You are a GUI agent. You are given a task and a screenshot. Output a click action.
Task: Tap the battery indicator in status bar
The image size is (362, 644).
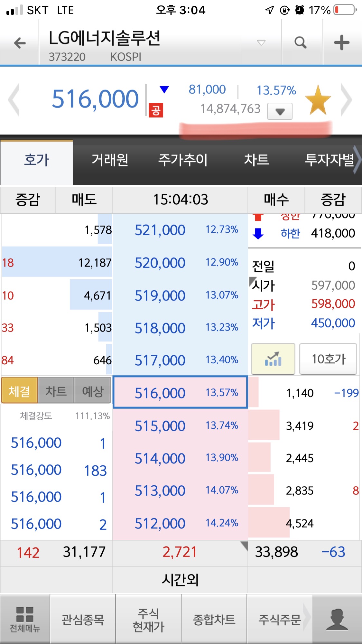(x=346, y=10)
